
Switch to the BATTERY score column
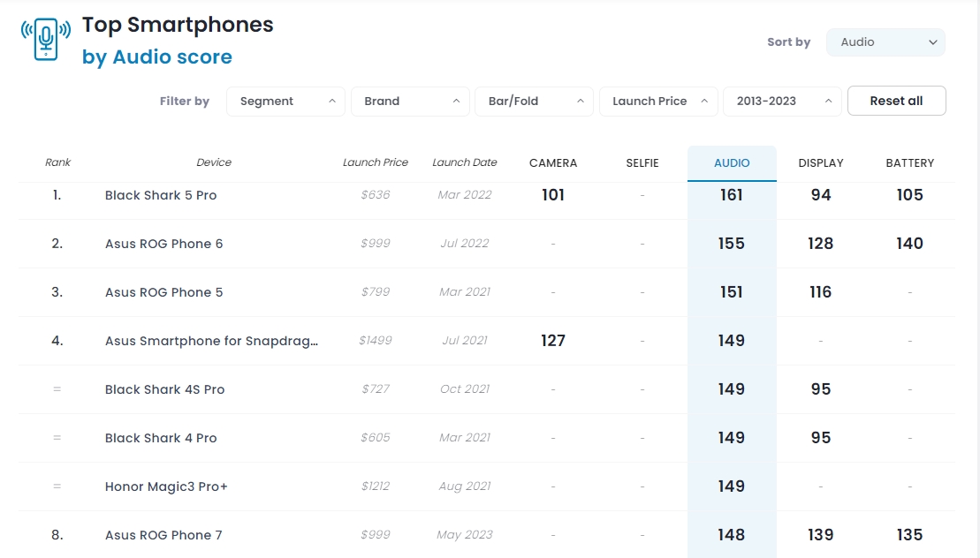910,163
